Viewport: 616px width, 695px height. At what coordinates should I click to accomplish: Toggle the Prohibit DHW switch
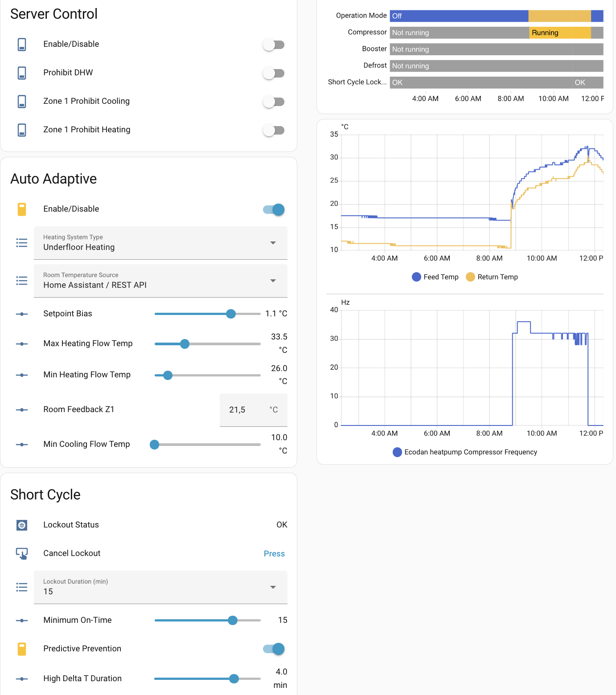pos(273,73)
